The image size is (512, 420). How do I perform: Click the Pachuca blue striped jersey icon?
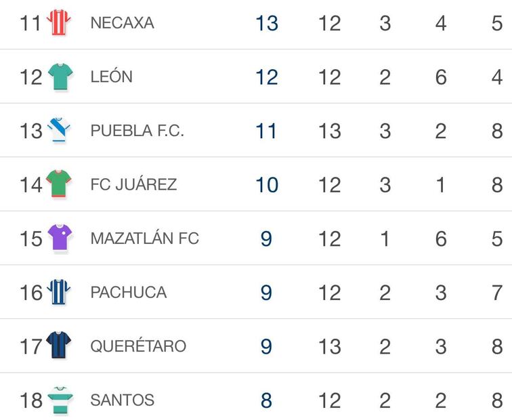pyautogui.click(x=60, y=292)
